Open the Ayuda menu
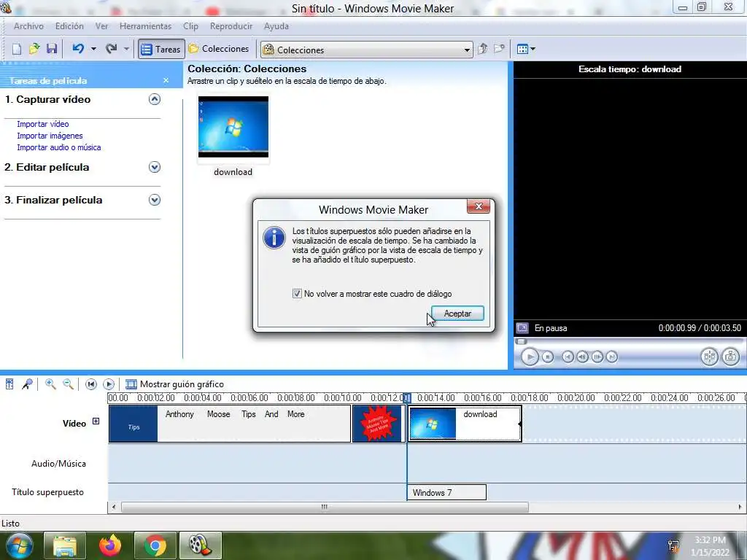This screenshot has width=747, height=560. (276, 26)
